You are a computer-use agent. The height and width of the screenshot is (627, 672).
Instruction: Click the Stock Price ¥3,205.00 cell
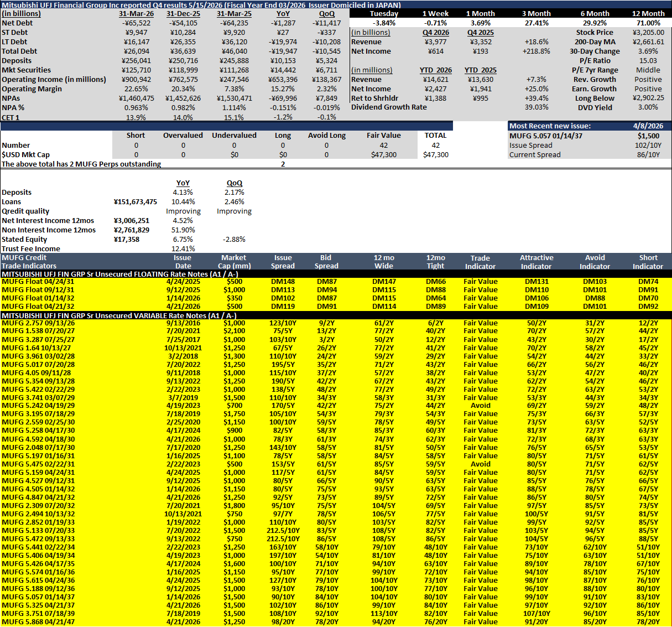(648, 32)
